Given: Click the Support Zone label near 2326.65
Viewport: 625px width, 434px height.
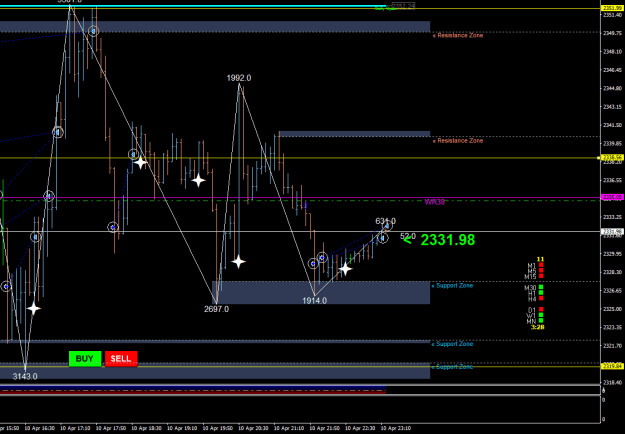Looking at the screenshot, I should click(x=452, y=286).
